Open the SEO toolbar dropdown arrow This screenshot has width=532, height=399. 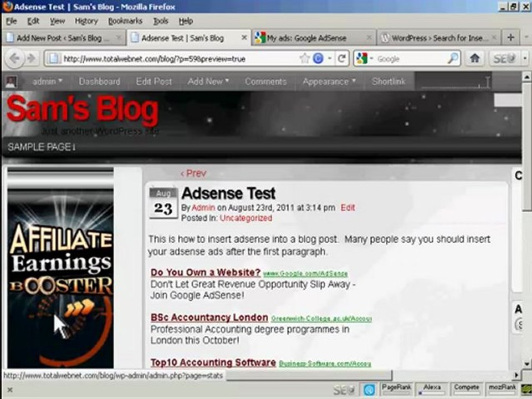click(525, 59)
